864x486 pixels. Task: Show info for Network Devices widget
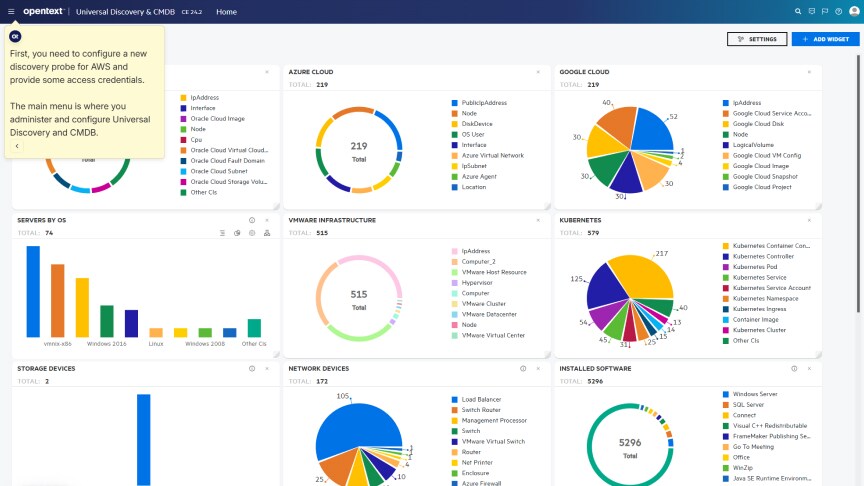pos(523,369)
